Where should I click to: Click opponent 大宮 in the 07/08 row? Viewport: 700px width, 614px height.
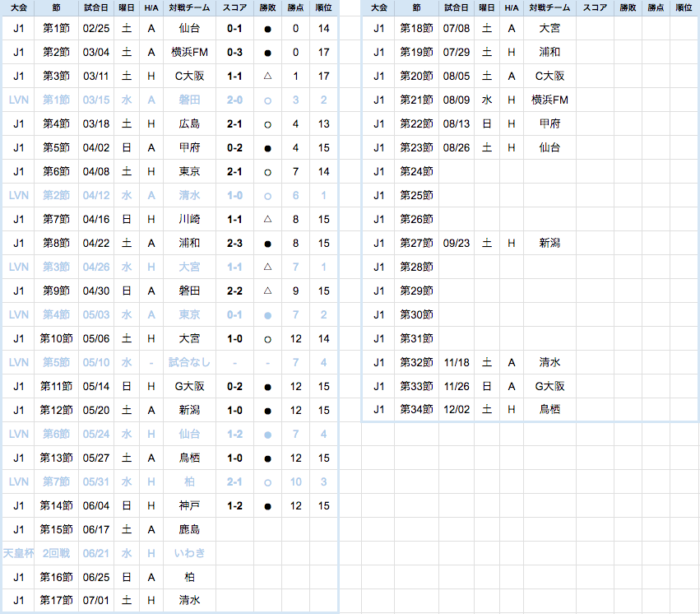[x=549, y=29]
